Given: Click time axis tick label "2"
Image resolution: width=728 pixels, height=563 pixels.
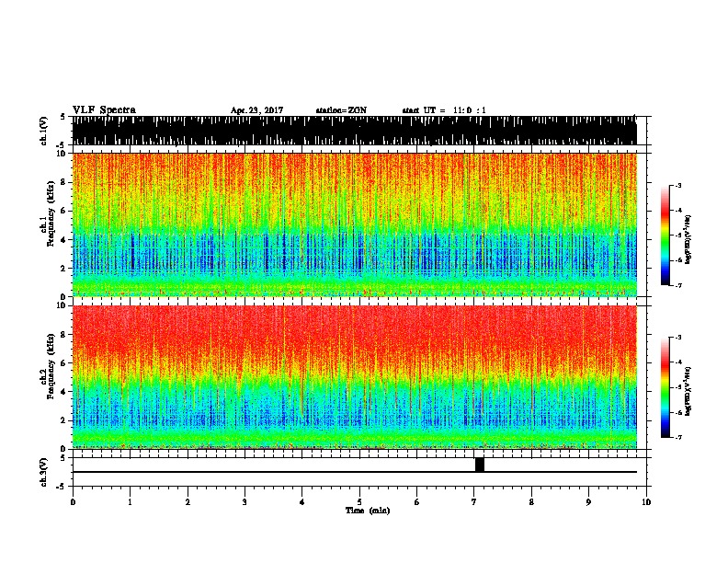Looking at the screenshot, I should (188, 502).
